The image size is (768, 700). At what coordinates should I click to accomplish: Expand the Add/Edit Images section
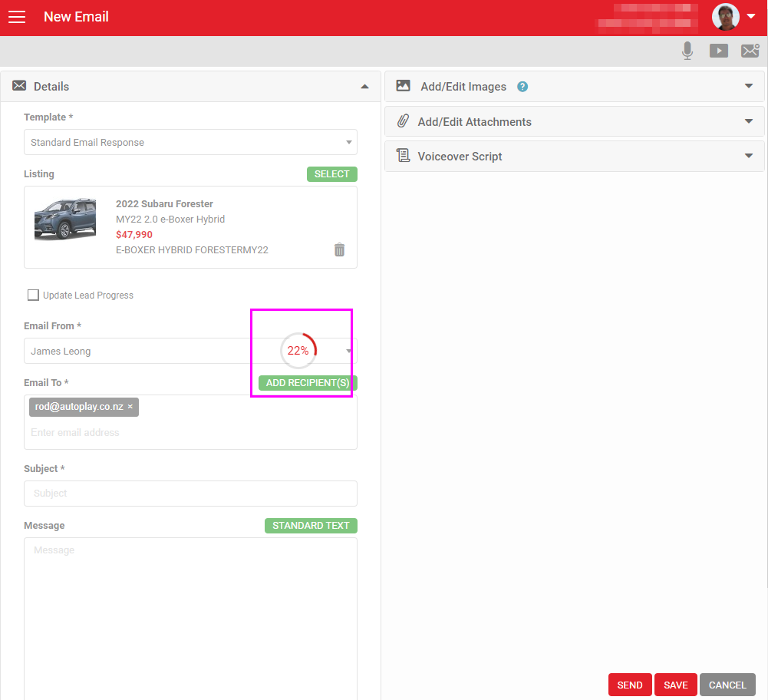748,86
